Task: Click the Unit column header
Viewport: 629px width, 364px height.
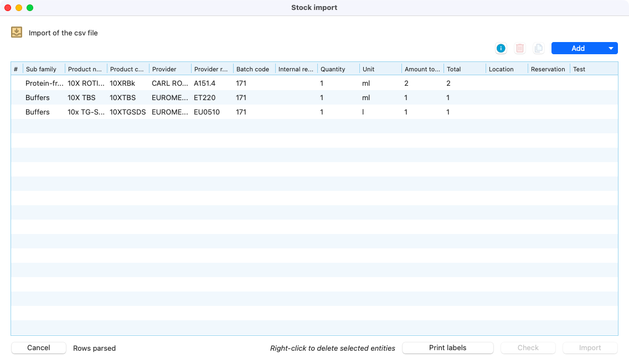Action: tap(381, 69)
